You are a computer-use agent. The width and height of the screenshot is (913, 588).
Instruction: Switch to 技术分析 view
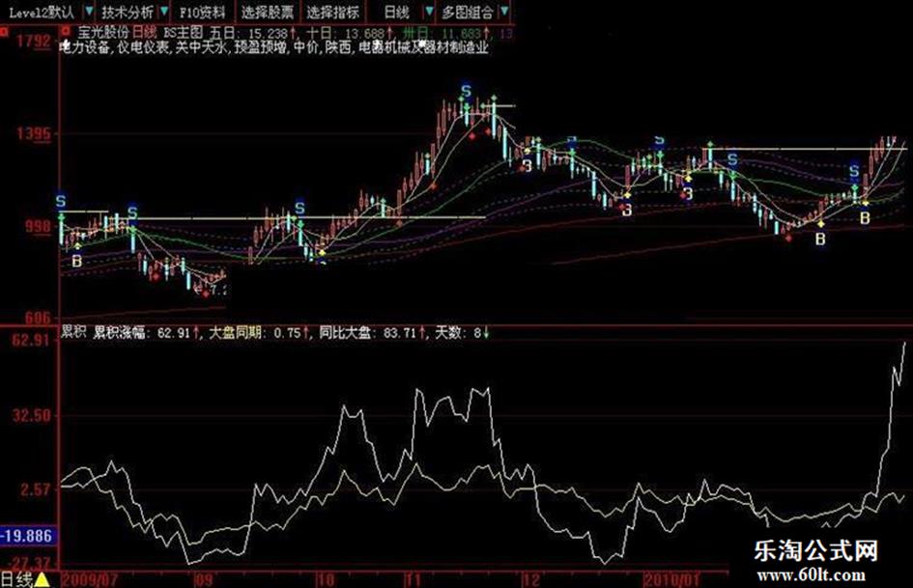tap(127, 11)
